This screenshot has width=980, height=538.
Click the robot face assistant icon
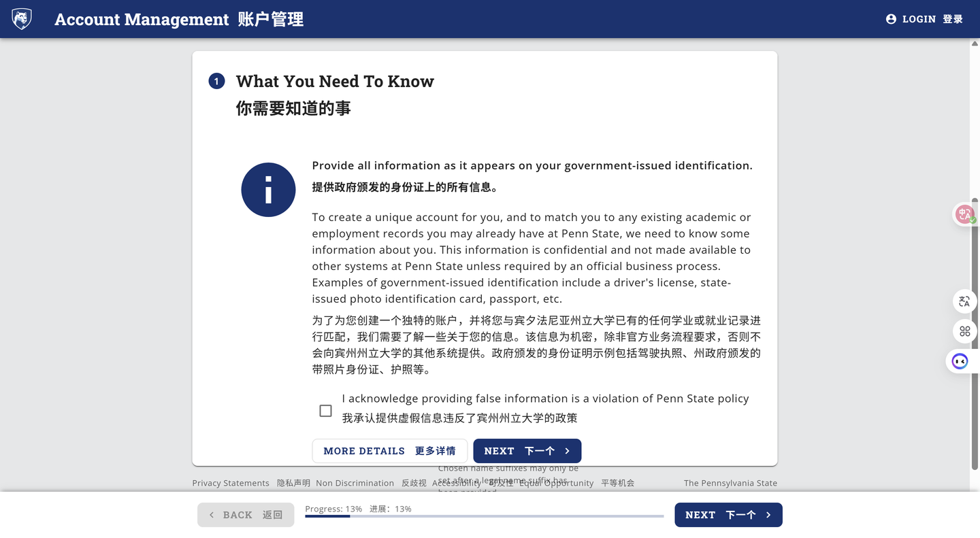point(960,361)
